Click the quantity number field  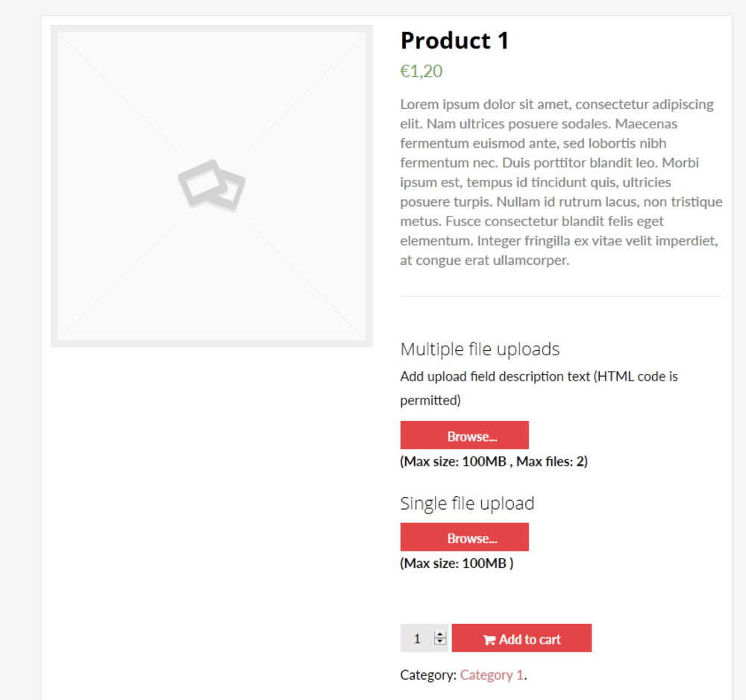tap(417, 639)
